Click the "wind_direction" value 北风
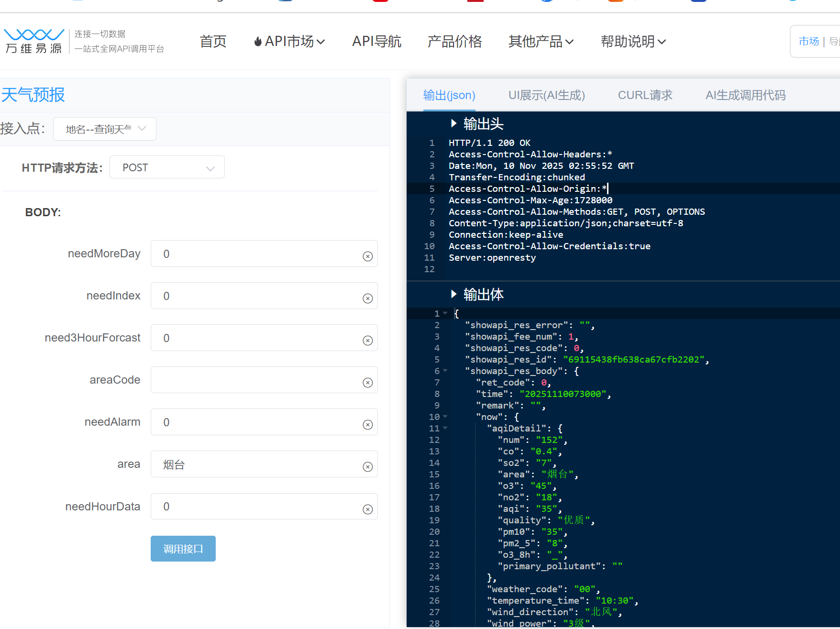The image size is (840, 629). (600, 612)
